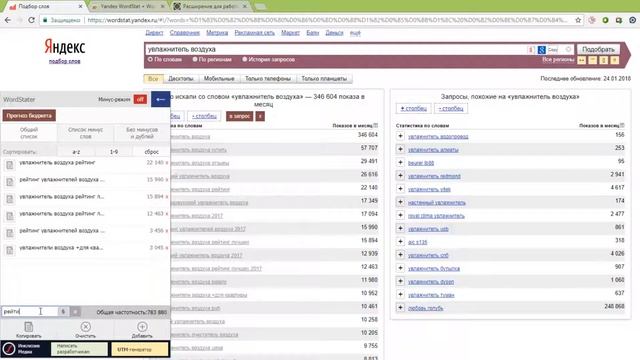Open the Директ link

pyautogui.click(x=154, y=33)
